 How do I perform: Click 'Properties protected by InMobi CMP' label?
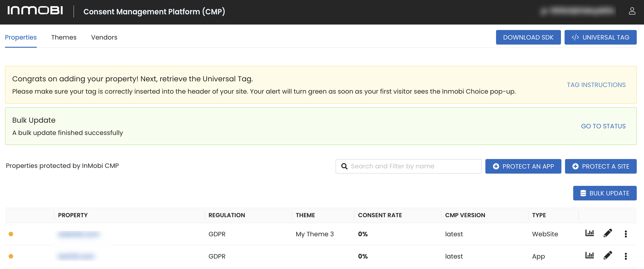(62, 166)
